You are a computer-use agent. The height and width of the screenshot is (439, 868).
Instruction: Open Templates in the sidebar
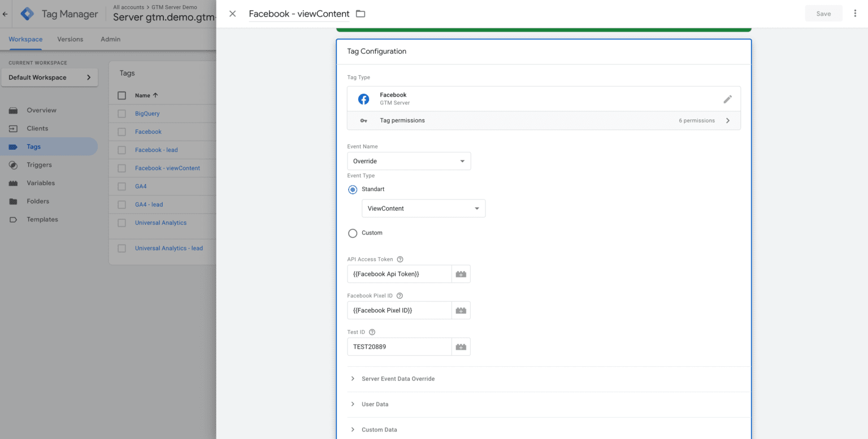coord(42,219)
